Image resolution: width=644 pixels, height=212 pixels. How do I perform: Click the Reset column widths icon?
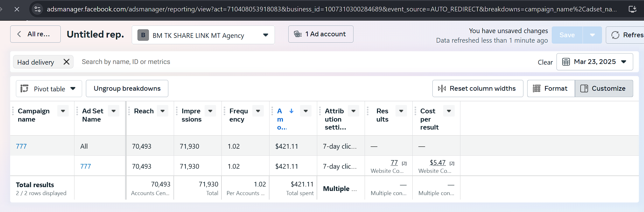(442, 88)
